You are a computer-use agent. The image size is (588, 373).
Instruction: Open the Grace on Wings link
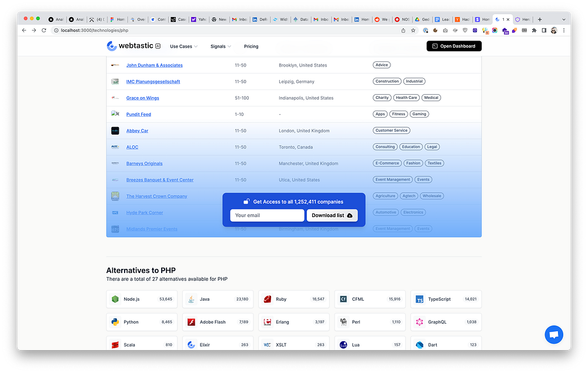[142, 98]
